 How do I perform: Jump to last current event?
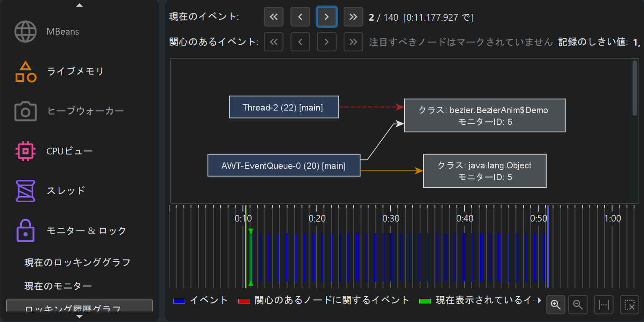[x=353, y=17]
